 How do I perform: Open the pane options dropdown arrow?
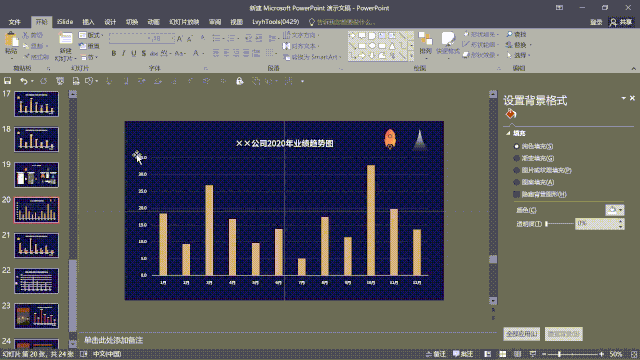click(x=623, y=98)
